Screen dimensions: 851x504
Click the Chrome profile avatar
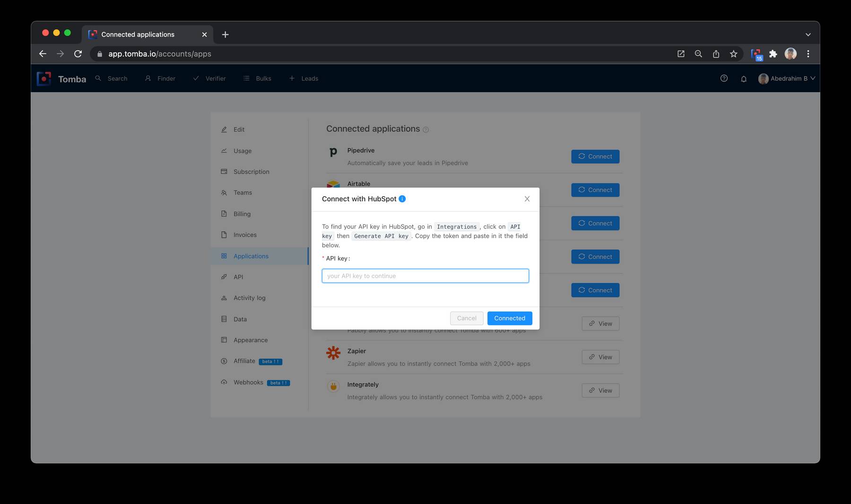tap(790, 54)
